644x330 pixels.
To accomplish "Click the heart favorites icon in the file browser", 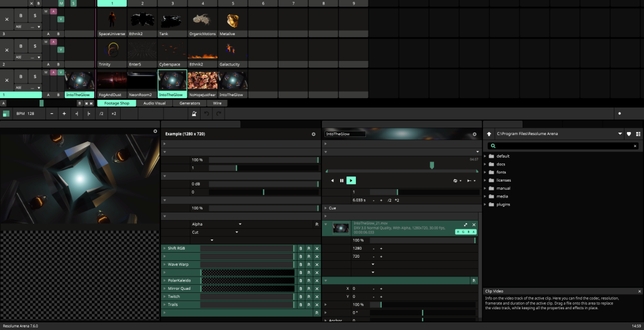I will [x=628, y=134].
